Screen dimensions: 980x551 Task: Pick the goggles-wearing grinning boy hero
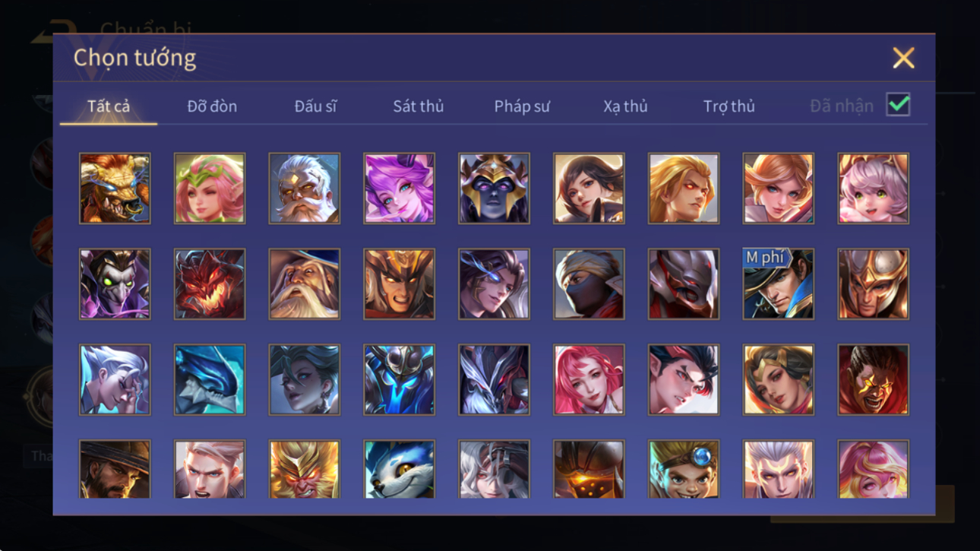[683, 469]
